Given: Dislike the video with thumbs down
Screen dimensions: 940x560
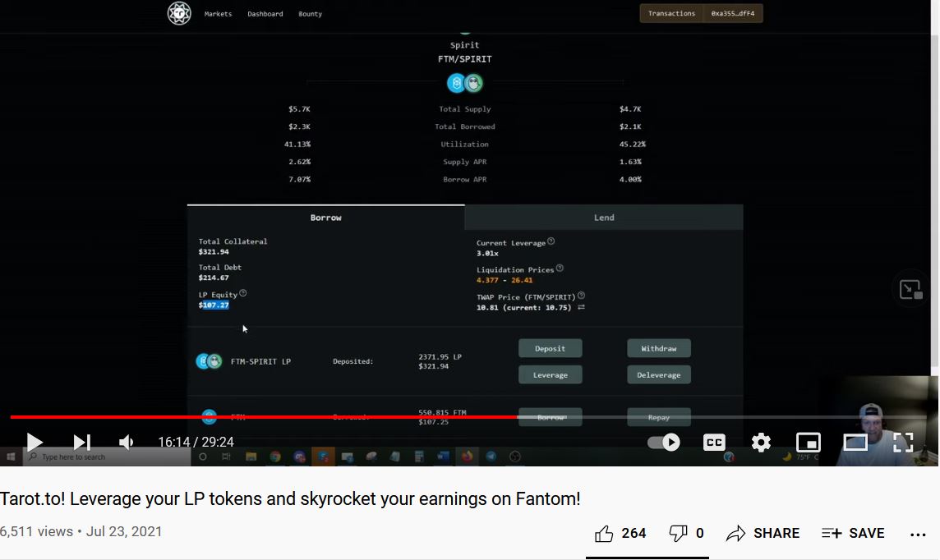Looking at the screenshot, I should pos(686,533).
